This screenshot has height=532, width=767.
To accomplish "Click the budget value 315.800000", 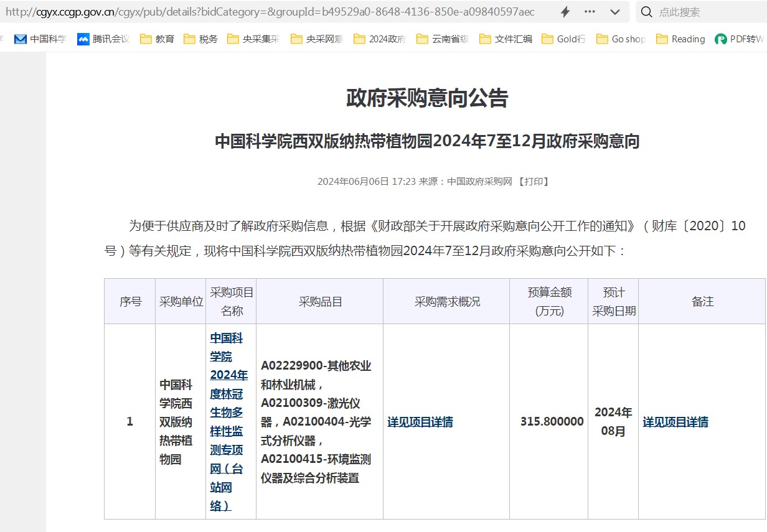I will (x=552, y=422).
